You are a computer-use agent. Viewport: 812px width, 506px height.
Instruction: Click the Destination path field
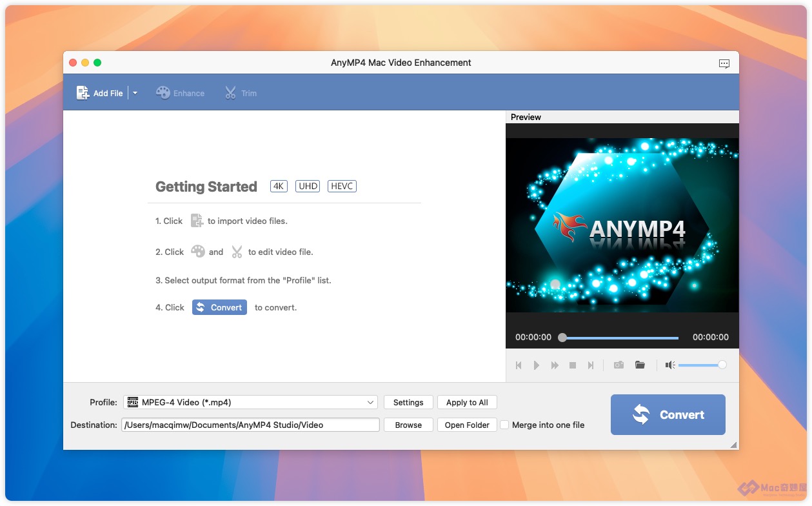coord(250,425)
